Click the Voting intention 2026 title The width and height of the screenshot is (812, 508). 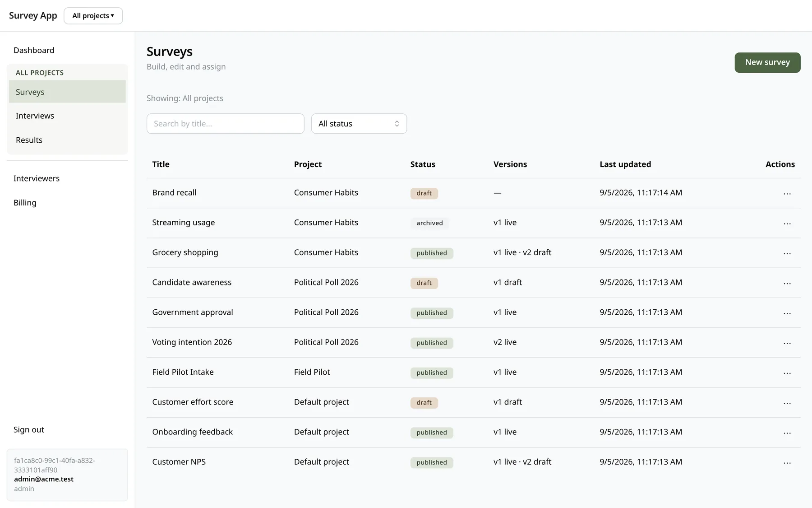point(192,342)
